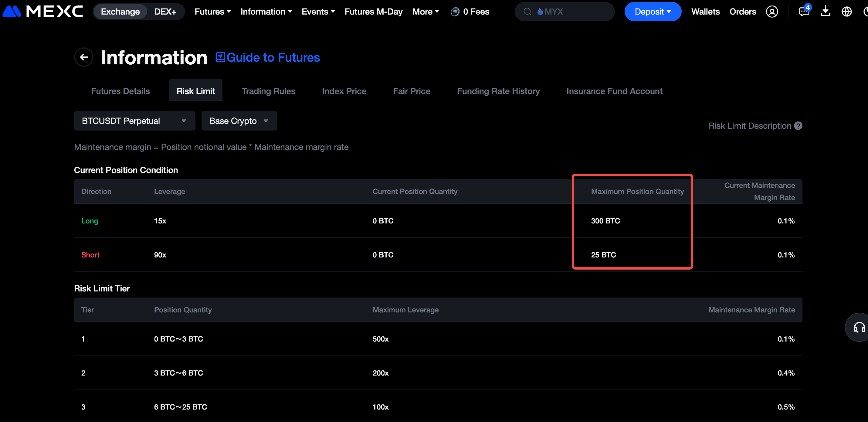Click the Wallets link
Image resolution: width=868 pixels, height=422 pixels.
coord(705,12)
